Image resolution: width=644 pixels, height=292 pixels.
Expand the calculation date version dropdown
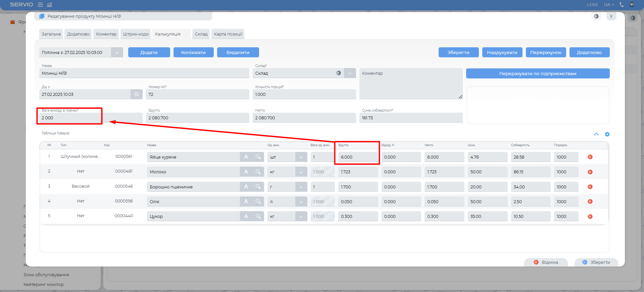point(117,53)
